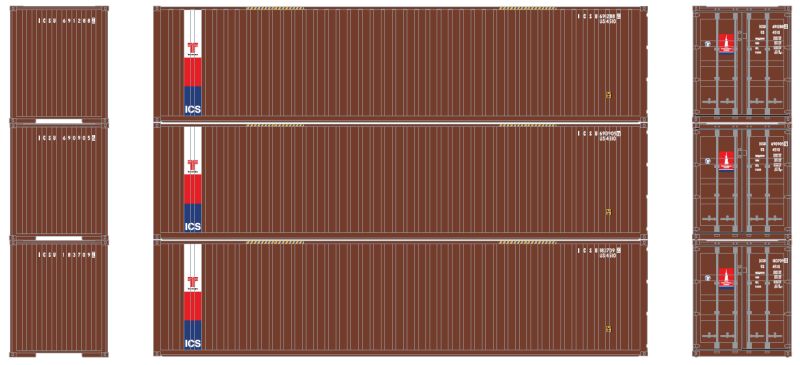
Task: Click the white ICS text on top container
Action: tap(193, 109)
